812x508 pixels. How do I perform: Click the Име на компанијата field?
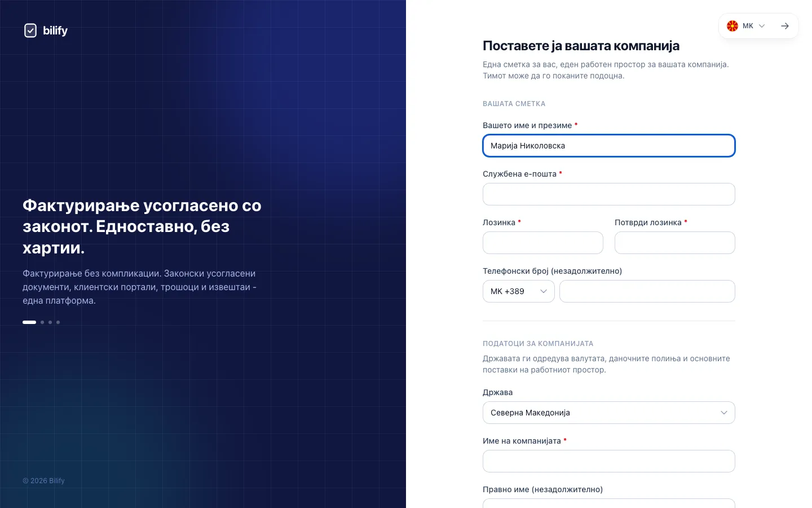tap(609, 461)
